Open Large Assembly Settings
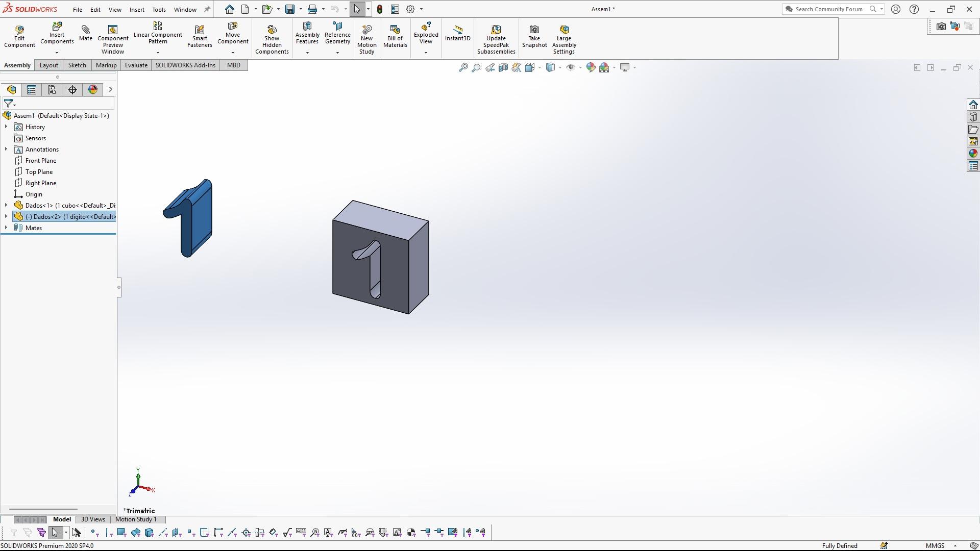980x551 pixels. click(564, 39)
